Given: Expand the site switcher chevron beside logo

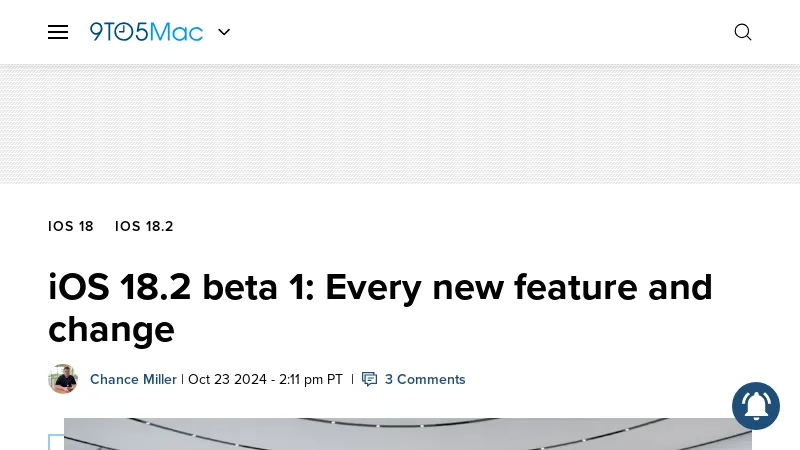Looking at the screenshot, I should pos(224,32).
